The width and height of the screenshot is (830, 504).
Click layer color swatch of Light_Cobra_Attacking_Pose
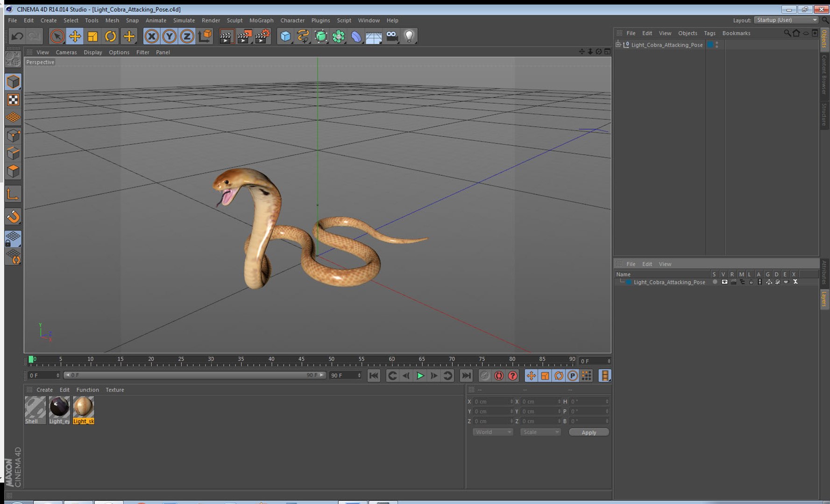click(628, 282)
